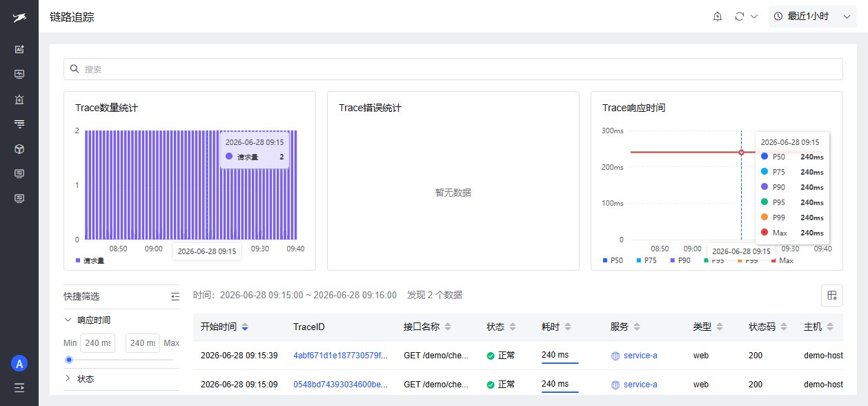Move the 响应时间 slider handle
The width and height of the screenshot is (868, 406).
(69, 360)
